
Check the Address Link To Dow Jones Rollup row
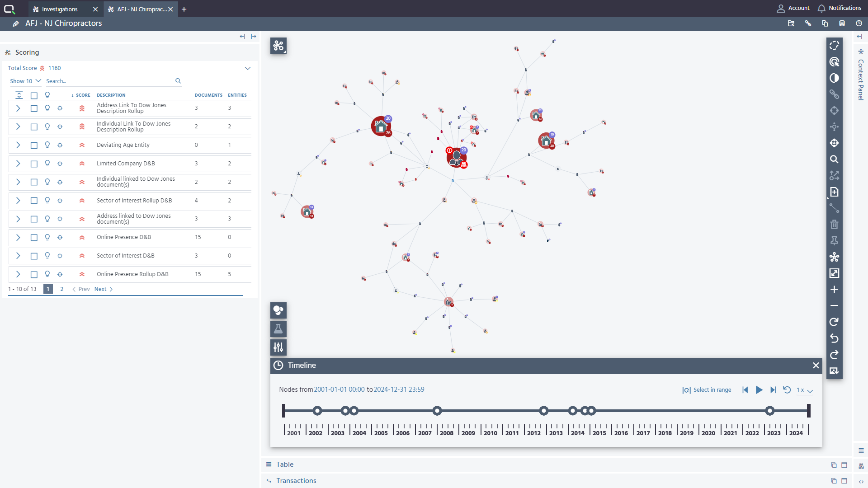34,108
